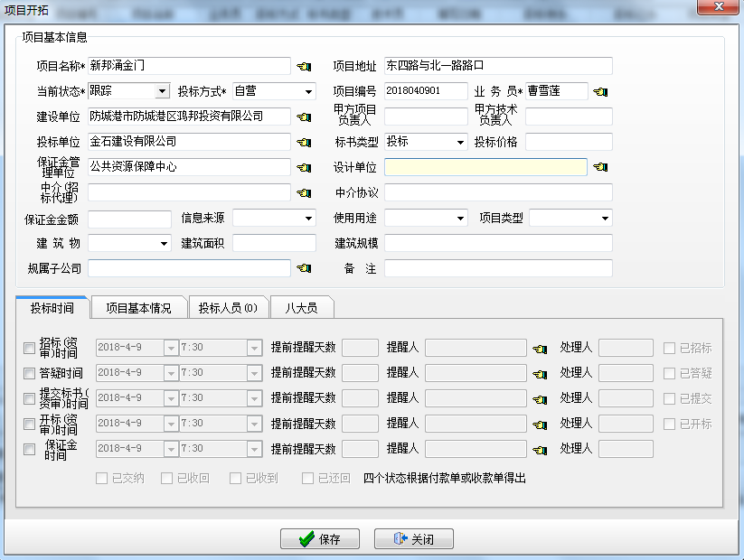Image resolution: width=744 pixels, height=560 pixels.
Task: Click the 提醒人 lookup icon on 招标时间 row
Action: click(539, 348)
